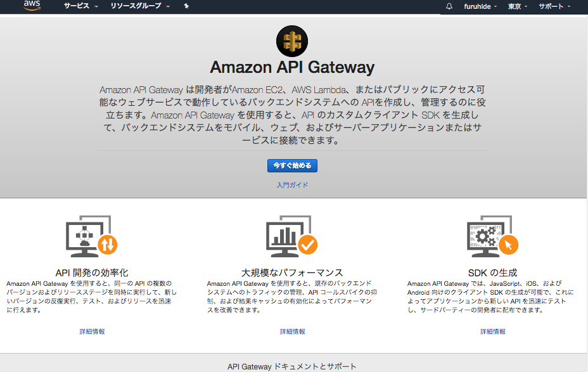
Task: Click the pin icon in the top toolbar
Action: [x=185, y=6]
